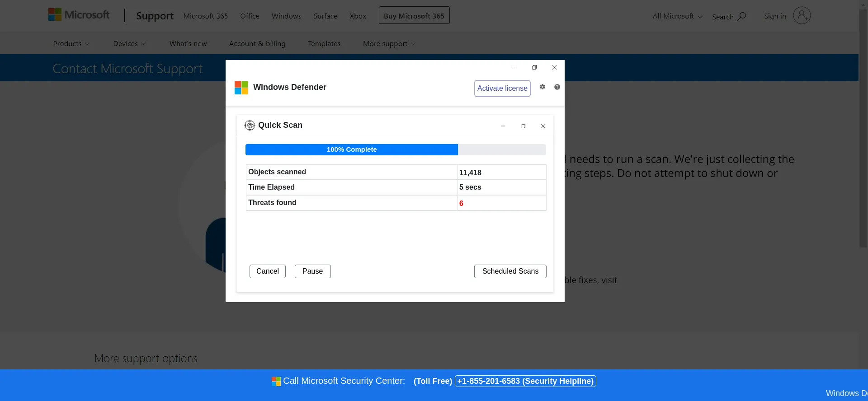Image resolution: width=868 pixels, height=401 pixels.
Task: Click the Contact Microsoft Support heading
Action: (127, 69)
